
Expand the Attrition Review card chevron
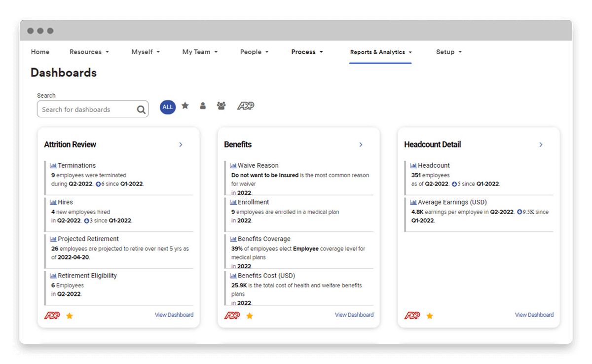click(x=181, y=145)
